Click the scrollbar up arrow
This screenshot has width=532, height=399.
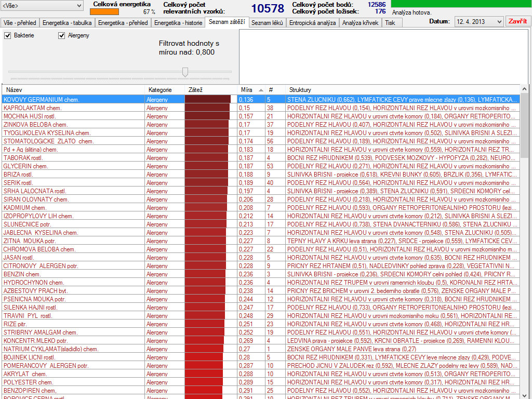524,89
